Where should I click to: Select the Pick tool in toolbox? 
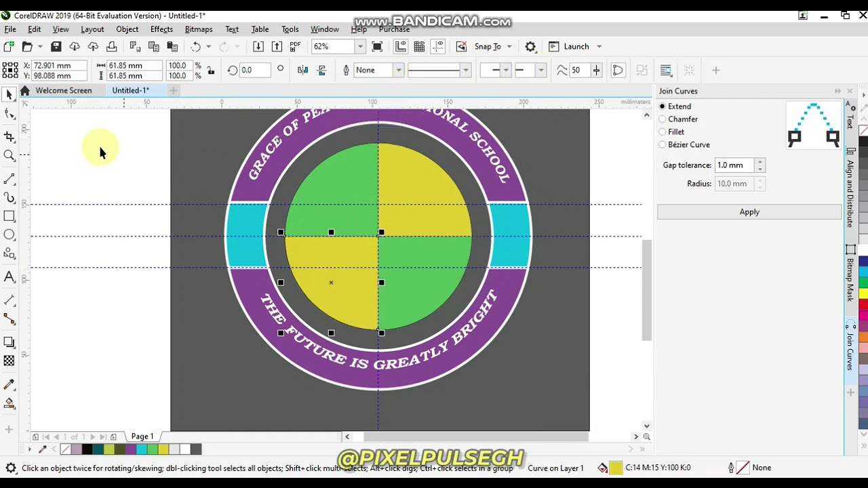click(x=9, y=95)
